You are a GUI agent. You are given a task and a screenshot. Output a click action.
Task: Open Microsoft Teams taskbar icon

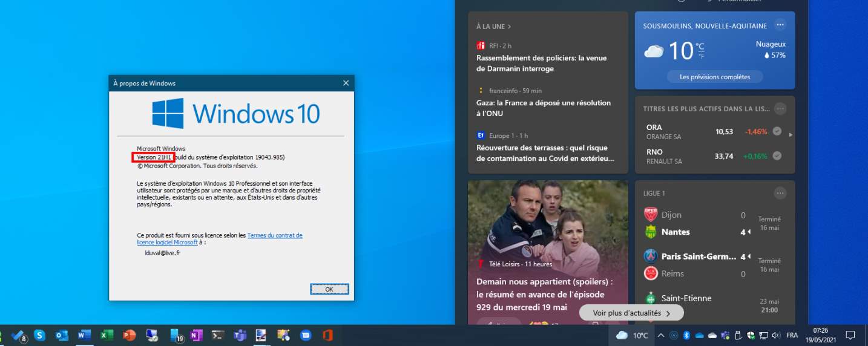coord(240,335)
